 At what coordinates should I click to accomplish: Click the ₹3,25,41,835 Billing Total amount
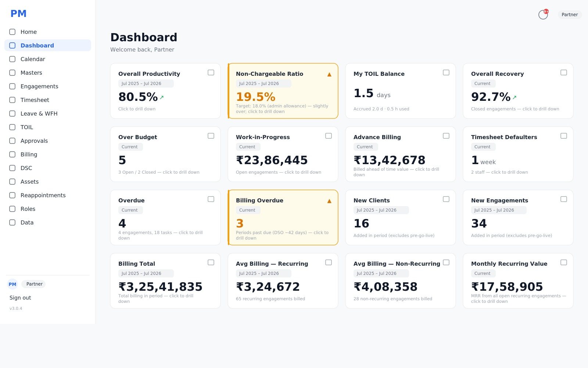(160, 287)
